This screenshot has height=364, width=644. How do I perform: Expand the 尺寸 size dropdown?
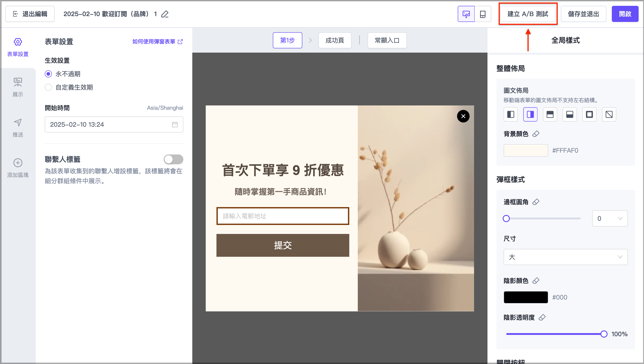pyautogui.click(x=565, y=257)
